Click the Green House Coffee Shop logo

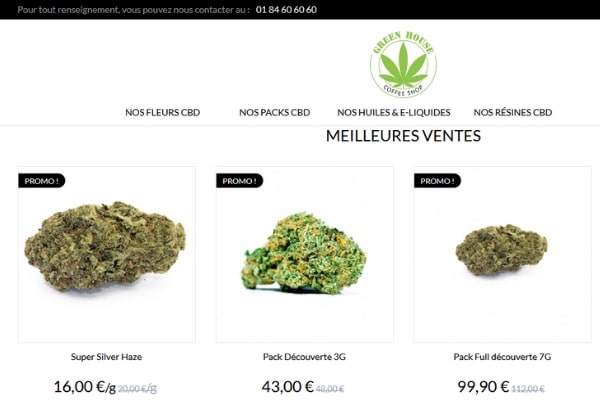[403, 64]
